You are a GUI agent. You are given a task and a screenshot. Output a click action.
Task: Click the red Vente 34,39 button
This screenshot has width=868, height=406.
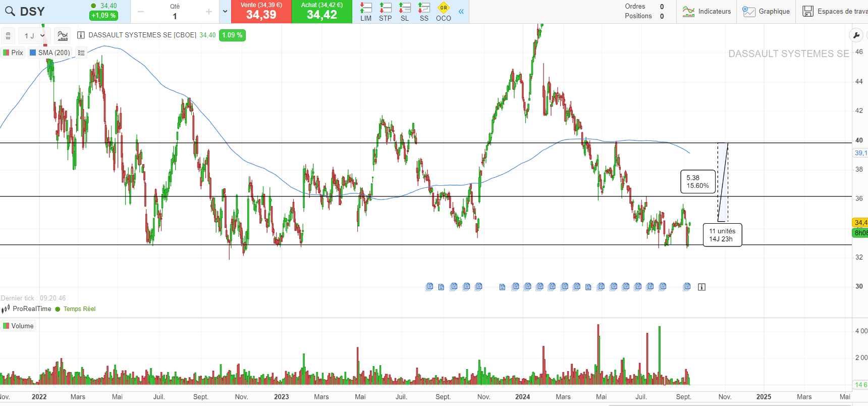[261, 11]
